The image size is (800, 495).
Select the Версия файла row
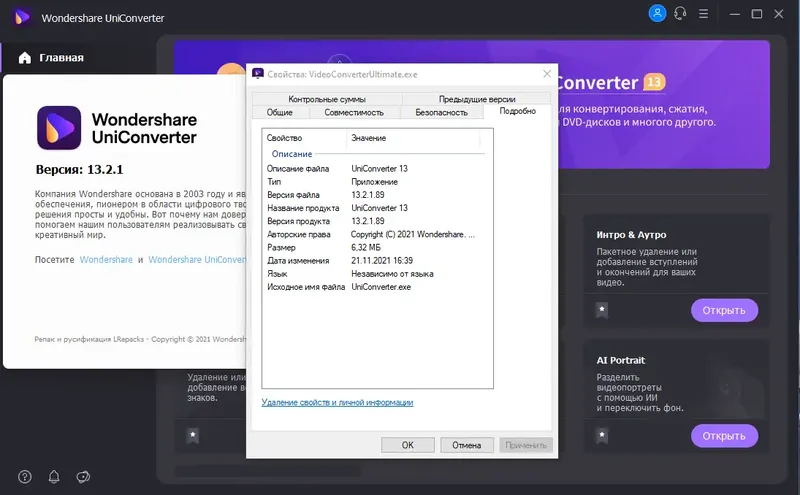[x=377, y=195]
